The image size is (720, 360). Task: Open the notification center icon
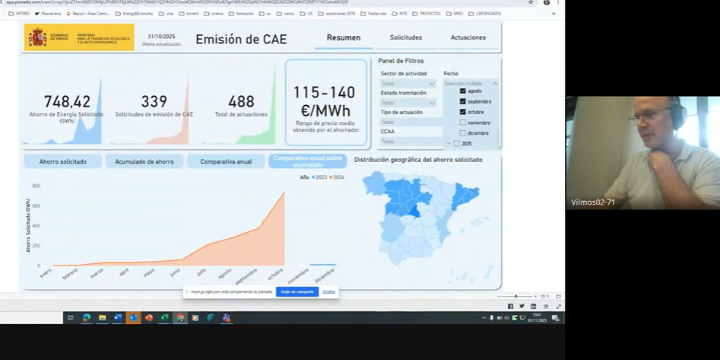click(555, 318)
